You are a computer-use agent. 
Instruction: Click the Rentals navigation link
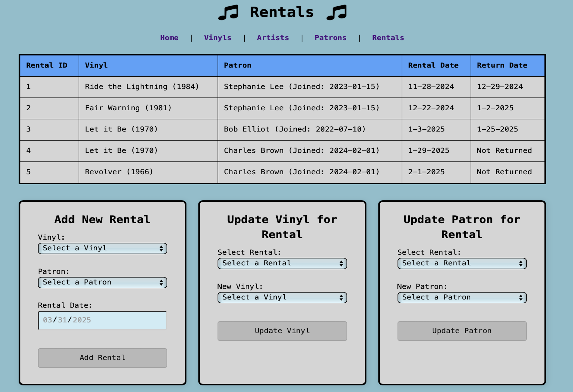(x=388, y=38)
